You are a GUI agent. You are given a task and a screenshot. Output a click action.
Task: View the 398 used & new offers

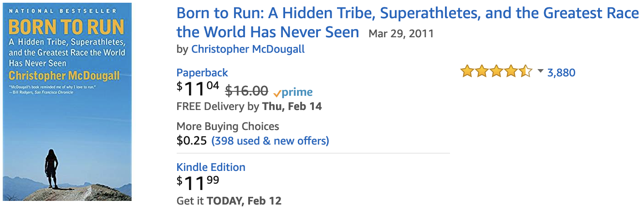click(x=270, y=140)
